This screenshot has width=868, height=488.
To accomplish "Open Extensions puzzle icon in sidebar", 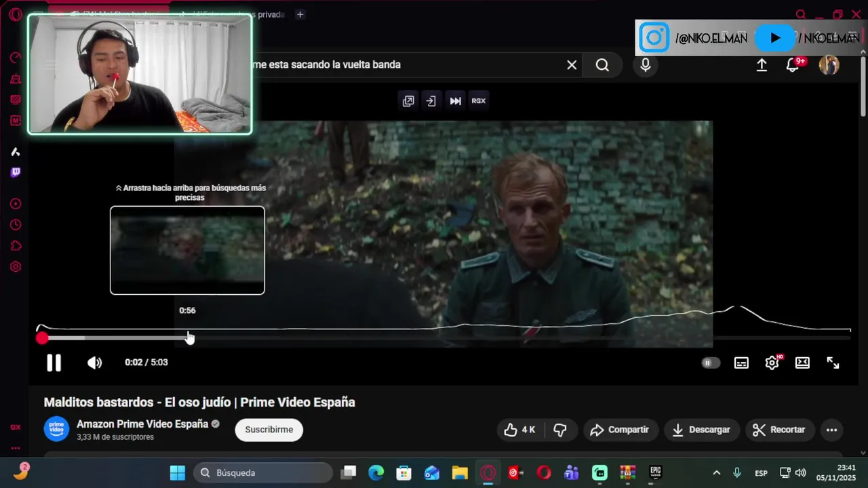I will tap(15, 246).
